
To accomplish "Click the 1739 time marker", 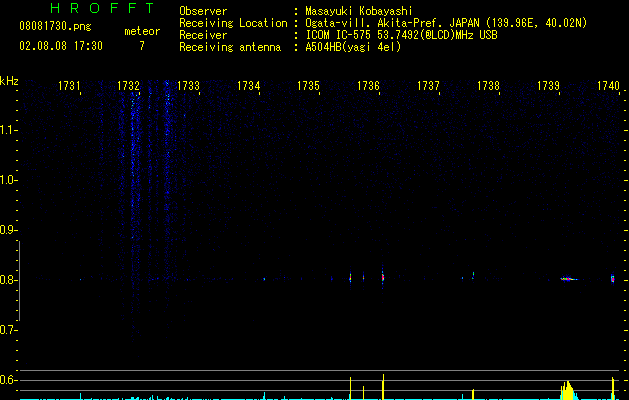I will [x=548, y=86].
